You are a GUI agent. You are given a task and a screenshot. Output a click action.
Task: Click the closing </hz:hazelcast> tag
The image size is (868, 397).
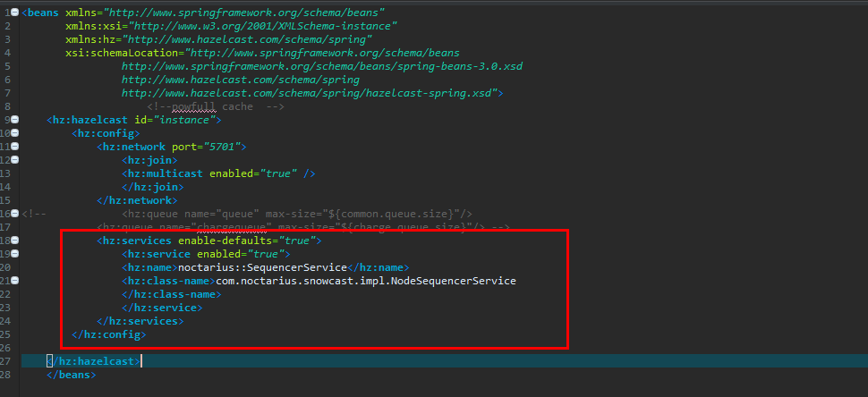click(x=94, y=361)
